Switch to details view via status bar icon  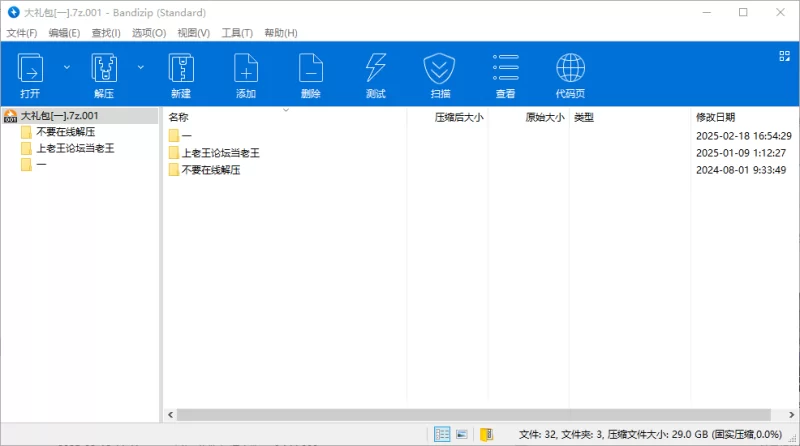pyautogui.click(x=442, y=434)
